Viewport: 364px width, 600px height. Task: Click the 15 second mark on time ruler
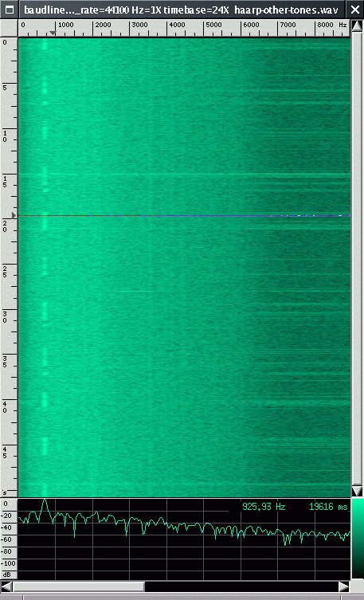pyautogui.click(x=5, y=182)
